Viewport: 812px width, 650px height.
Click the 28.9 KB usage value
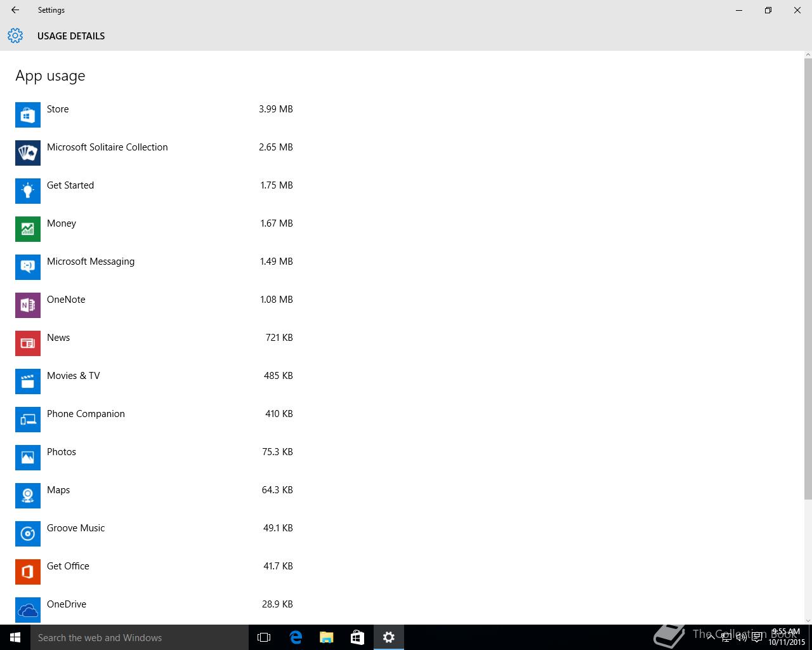point(277,604)
